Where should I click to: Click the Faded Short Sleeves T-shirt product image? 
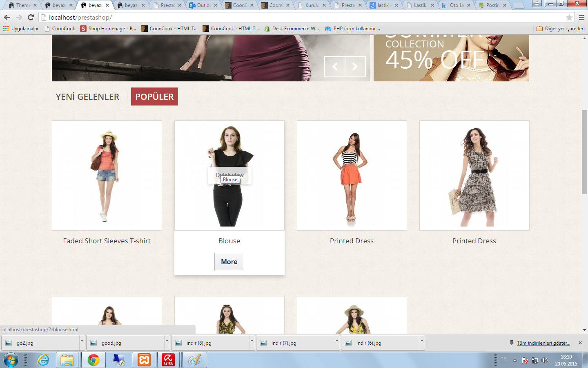point(107,175)
